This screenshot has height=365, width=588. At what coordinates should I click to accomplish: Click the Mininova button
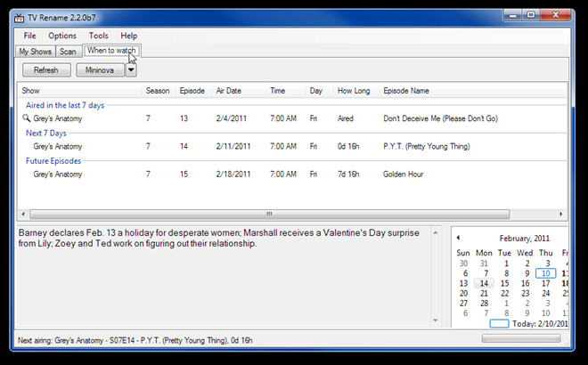click(100, 70)
